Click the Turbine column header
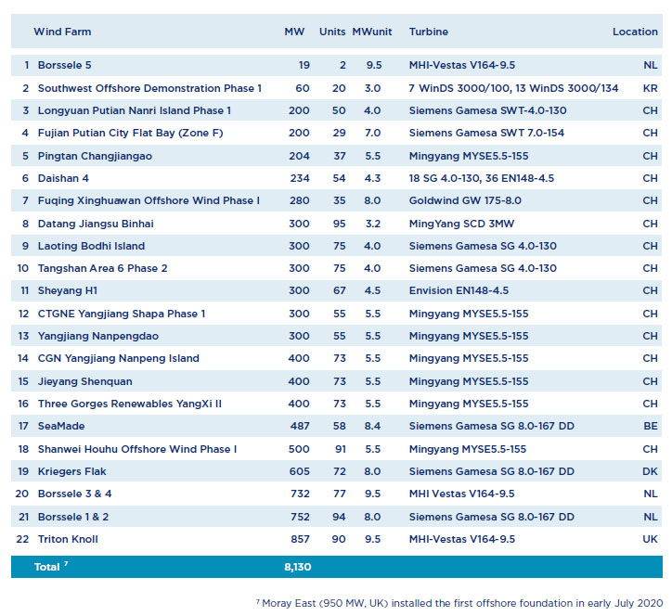The width and height of the screenshot is (672, 616). 428,32
